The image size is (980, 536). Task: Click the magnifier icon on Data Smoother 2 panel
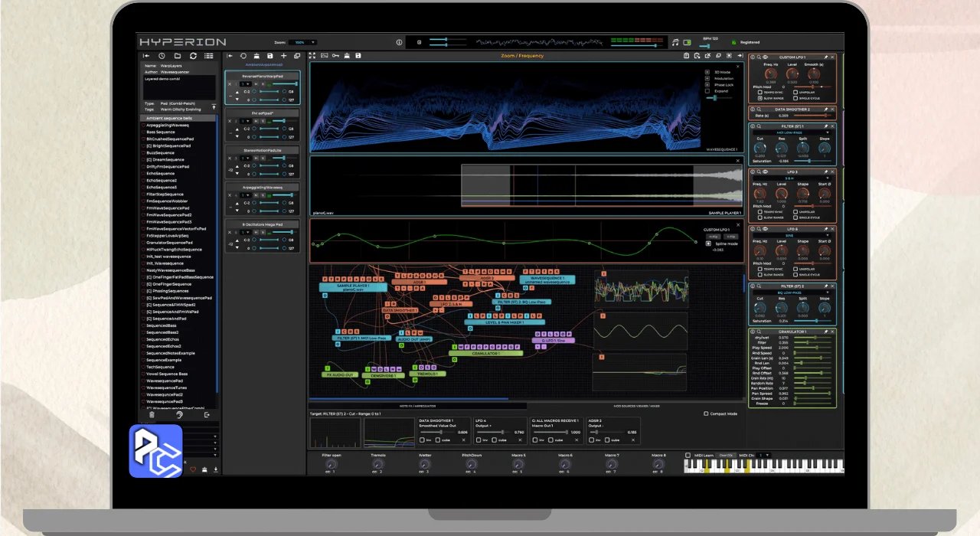[x=758, y=109]
